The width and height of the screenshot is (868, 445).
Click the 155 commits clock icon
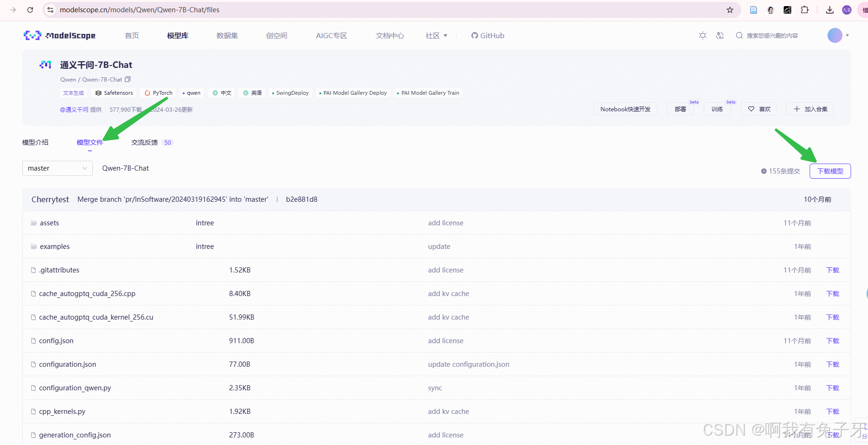click(x=764, y=171)
